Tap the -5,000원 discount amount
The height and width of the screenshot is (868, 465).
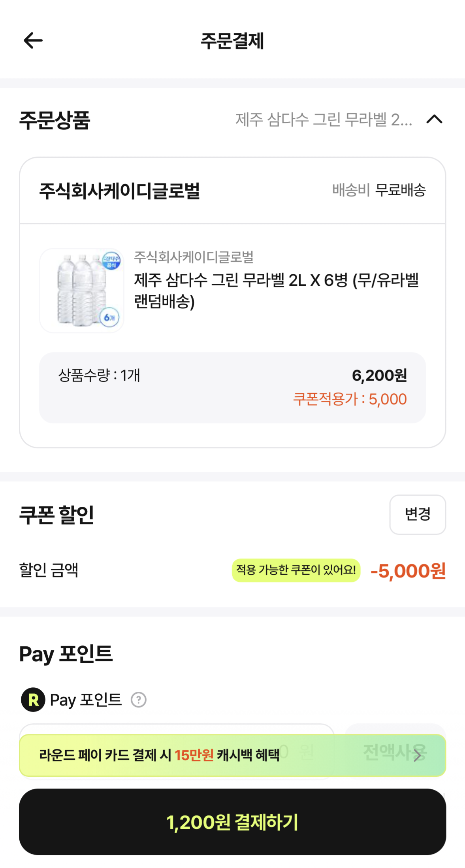pos(408,571)
